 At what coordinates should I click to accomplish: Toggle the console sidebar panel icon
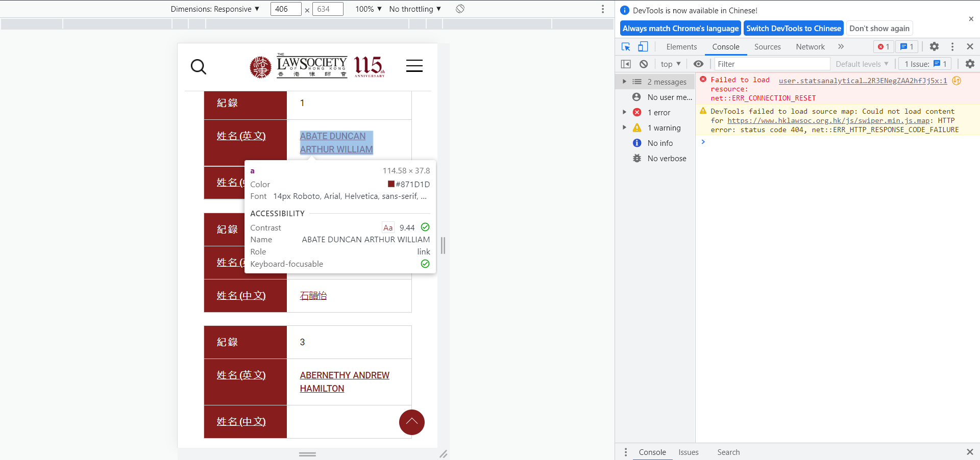626,64
